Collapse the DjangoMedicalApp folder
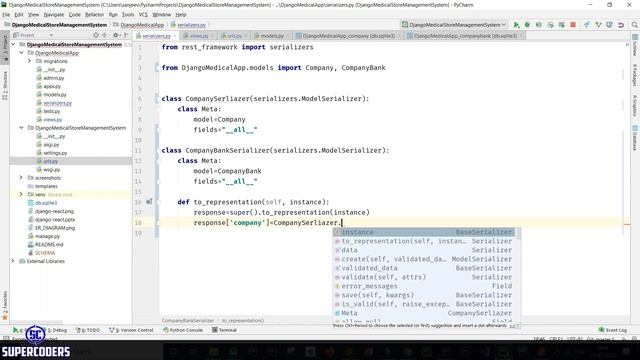This screenshot has height=360, width=640. pyautogui.click(x=21, y=53)
